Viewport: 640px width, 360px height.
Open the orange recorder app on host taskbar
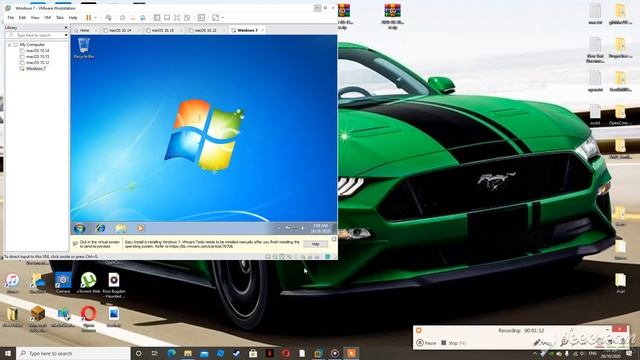(351, 353)
